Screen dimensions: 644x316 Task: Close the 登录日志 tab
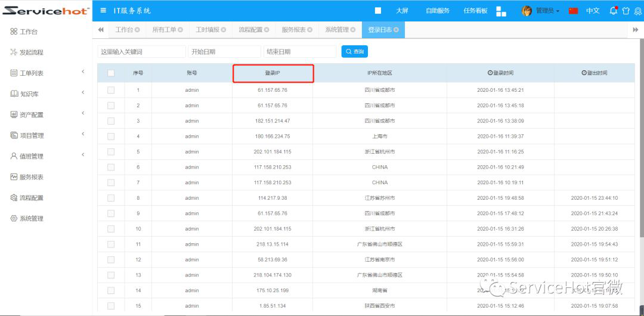396,30
